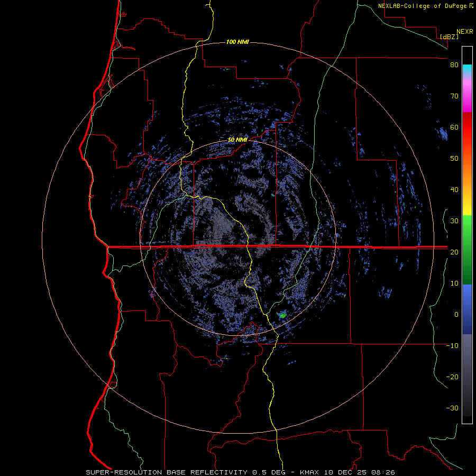Click the NEXR label above color scale
Screen dimensions: 476x476
pos(464,32)
